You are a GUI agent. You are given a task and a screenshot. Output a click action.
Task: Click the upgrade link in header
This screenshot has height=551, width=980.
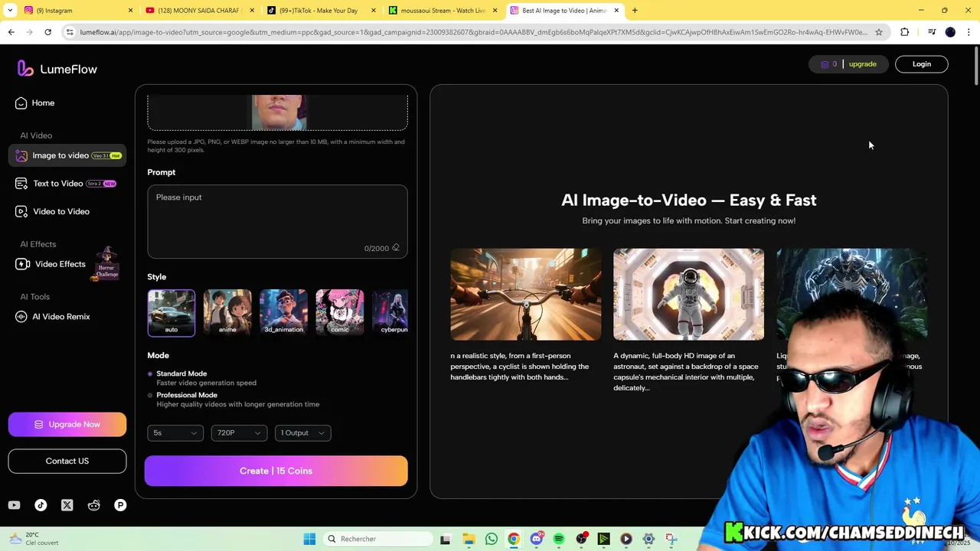click(x=863, y=64)
